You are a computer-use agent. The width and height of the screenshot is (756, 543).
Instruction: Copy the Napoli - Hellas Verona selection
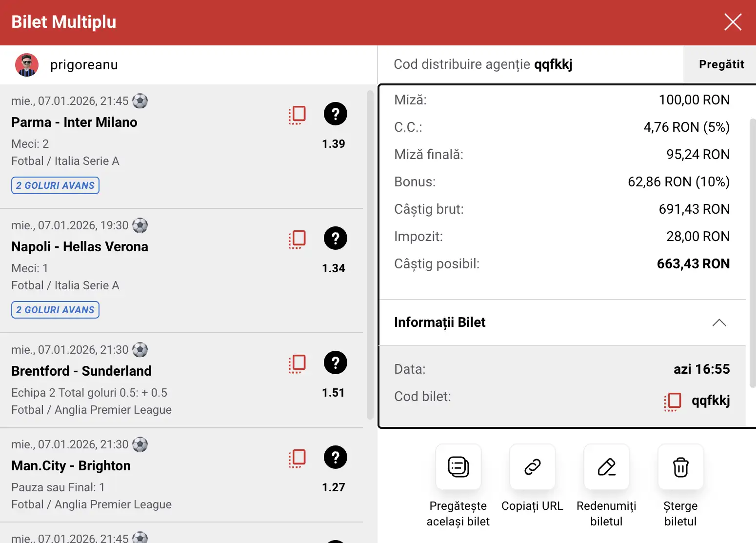point(297,239)
